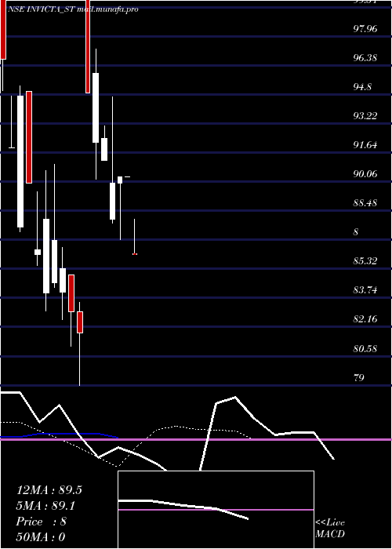The height and width of the screenshot is (549, 392).
Task: Click the 5MA : 89.1 readout
Action: (x=45, y=506)
